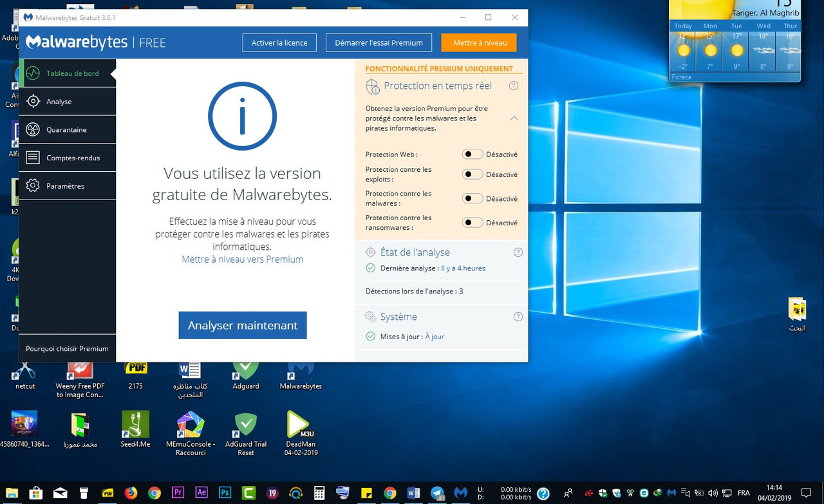Select the Malwarebytes desktop shortcut
The width and height of the screenshot is (824, 504).
(301, 377)
